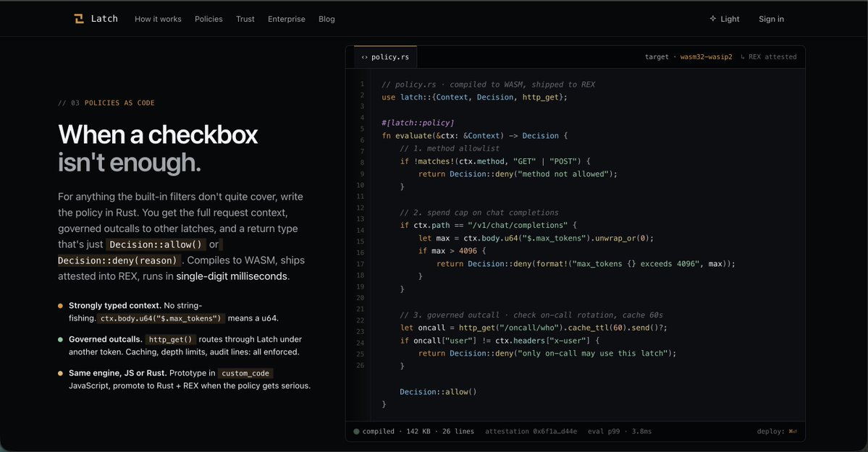Click the #[latch::policy] attribute line
Image resolution: width=868 pixels, height=452 pixels.
click(418, 123)
